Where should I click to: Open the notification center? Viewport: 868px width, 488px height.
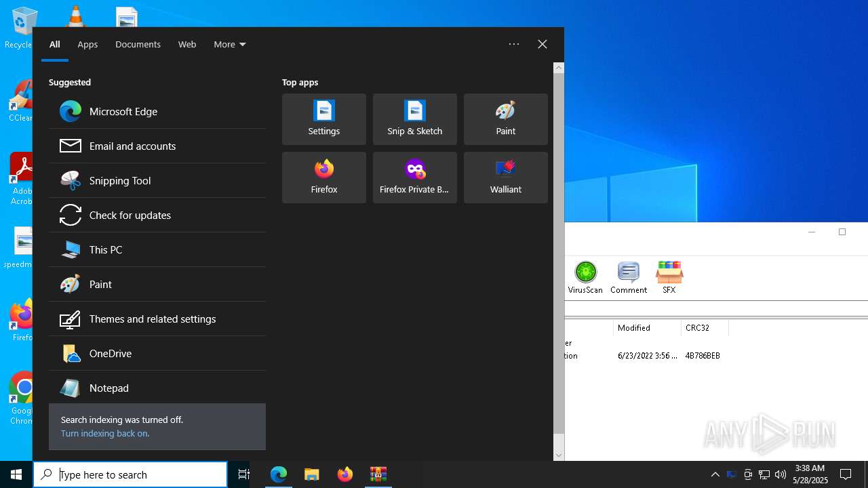tap(846, 474)
